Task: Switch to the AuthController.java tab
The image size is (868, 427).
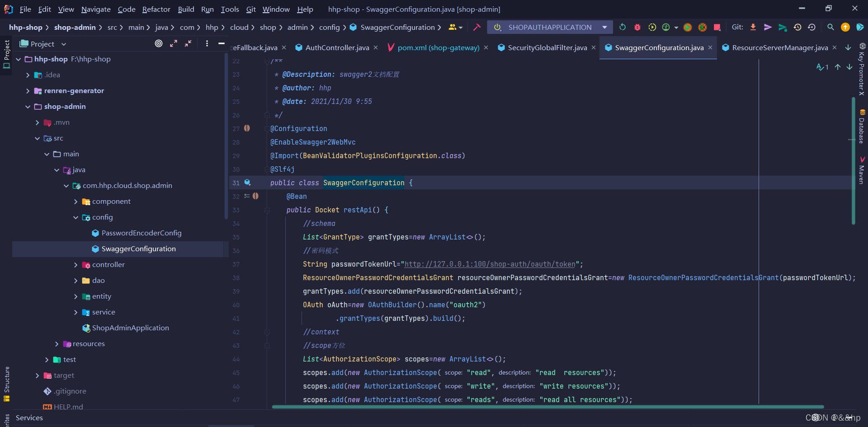Action: pos(336,47)
